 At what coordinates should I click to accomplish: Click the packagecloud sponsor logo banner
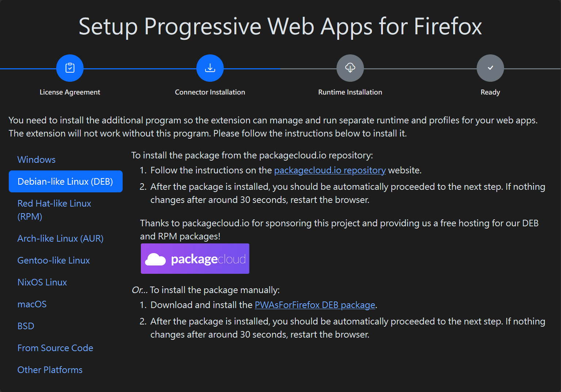[x=195, y=259]
